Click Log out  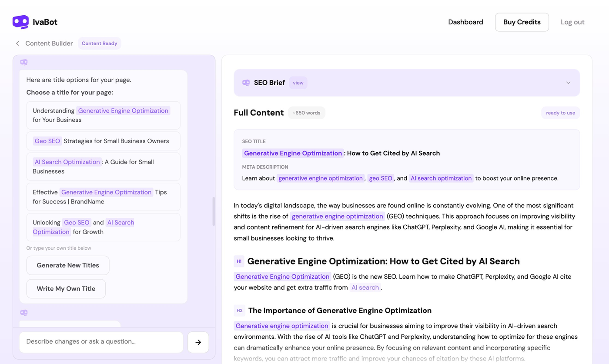(572, 22)
